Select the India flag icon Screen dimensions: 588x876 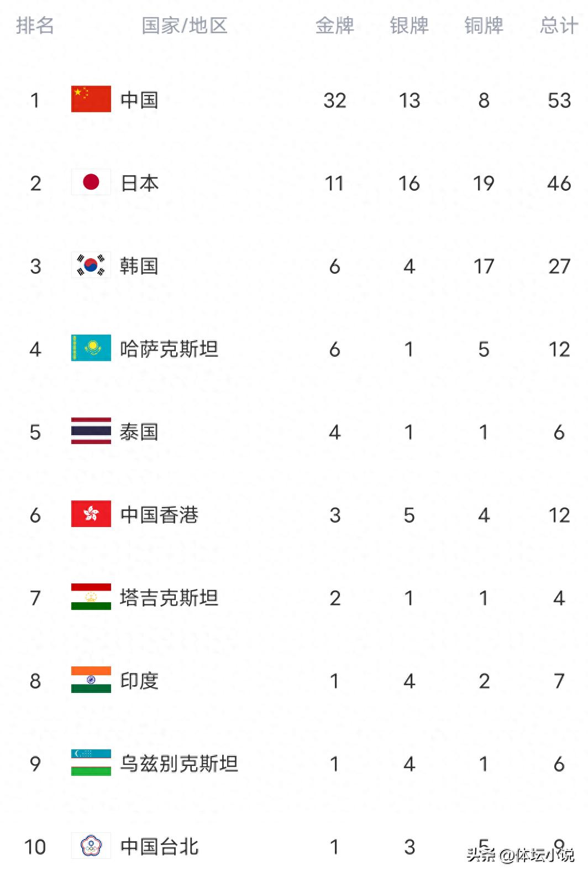coord(91,680)
